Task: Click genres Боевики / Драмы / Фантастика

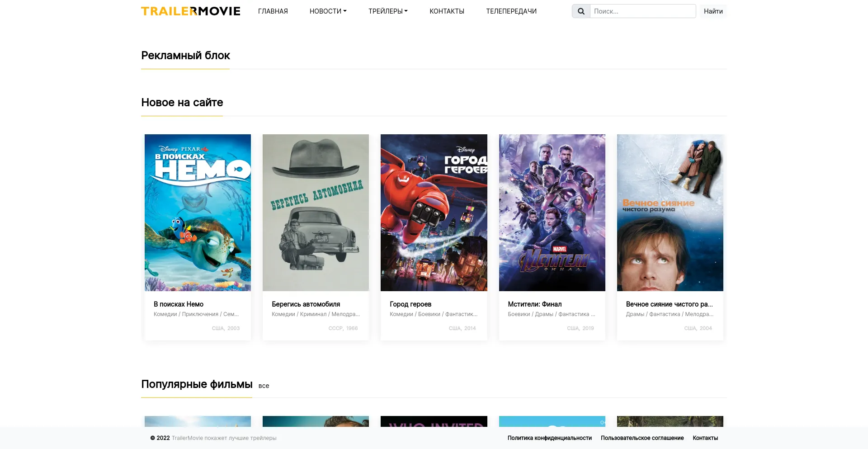Action: 552,314
